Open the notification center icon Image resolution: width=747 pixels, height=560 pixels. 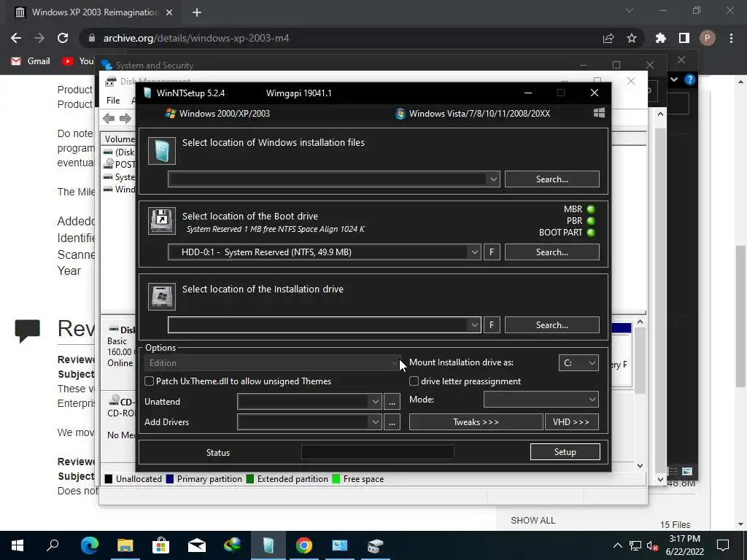pyautogui.click(x=723, y=545)
